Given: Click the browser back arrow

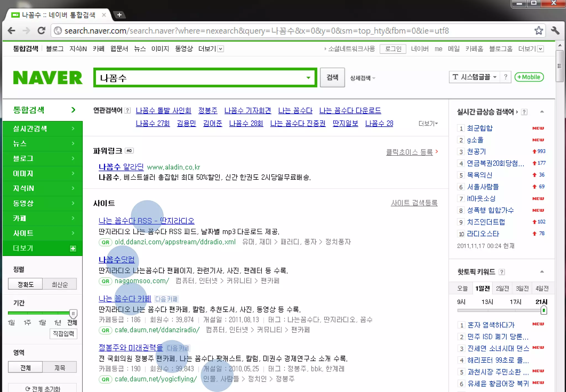Looking at the screenshot, I should [12, 30].
